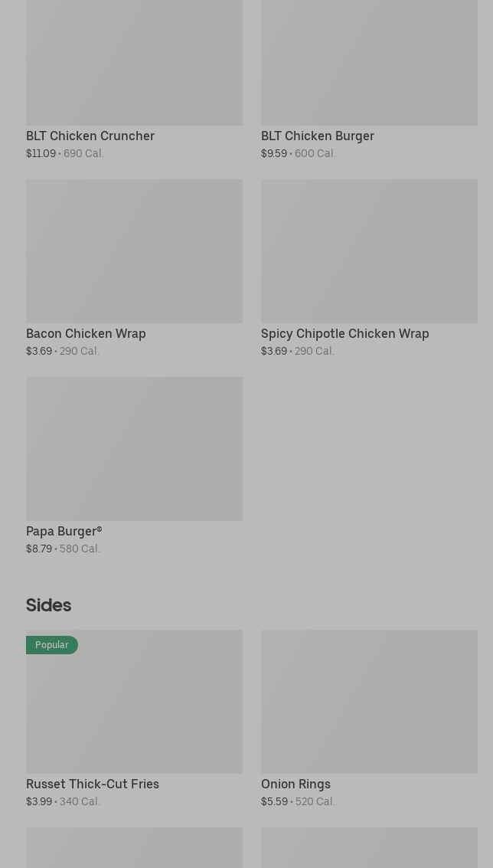Image resolution: width=493 pixels, height=868 pixels.
Task: Click the green Popular badge
Action: point(52,645)
